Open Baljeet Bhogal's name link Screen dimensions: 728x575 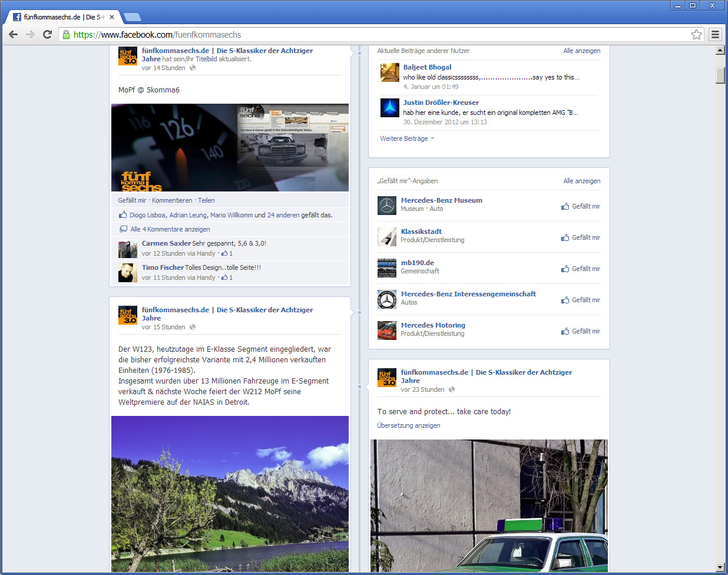coord(427,67)
